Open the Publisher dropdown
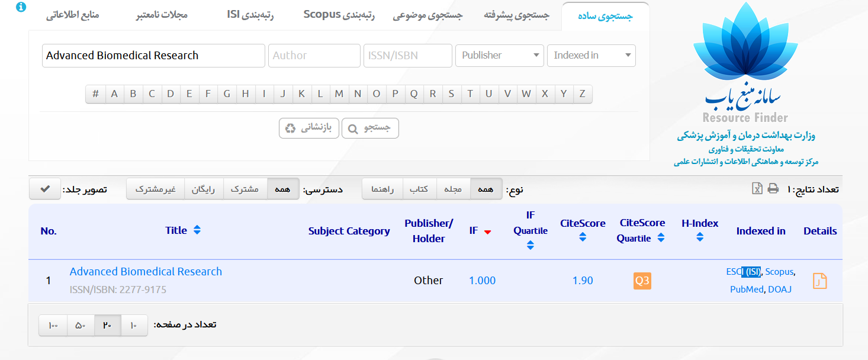Image resolution: width=868 pixels, height=360 pixels. [499, 56]
